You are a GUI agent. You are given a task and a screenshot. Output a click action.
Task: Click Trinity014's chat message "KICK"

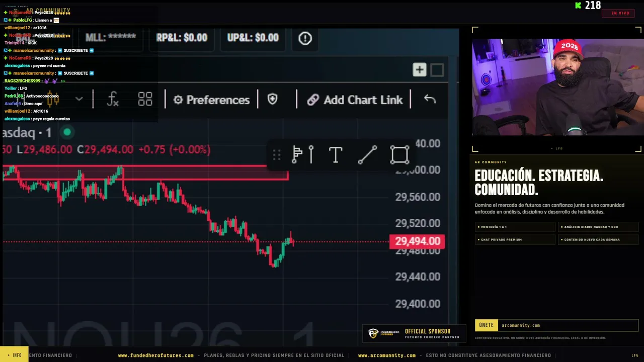[32, 43]
